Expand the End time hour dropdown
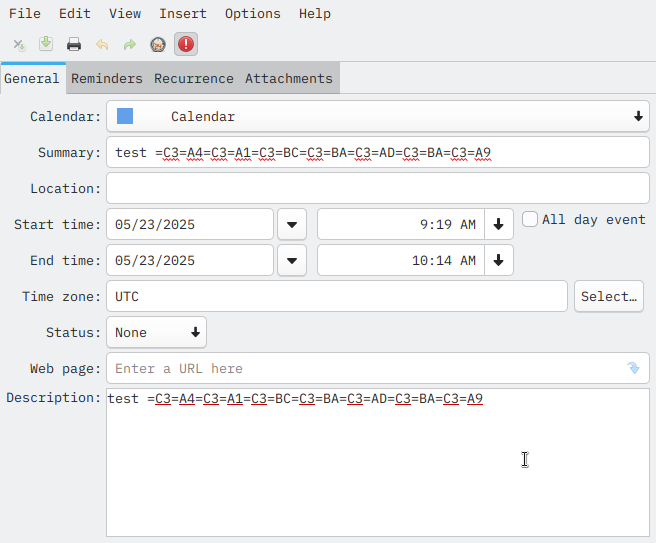The image size is (656, 543). (498, 260)
